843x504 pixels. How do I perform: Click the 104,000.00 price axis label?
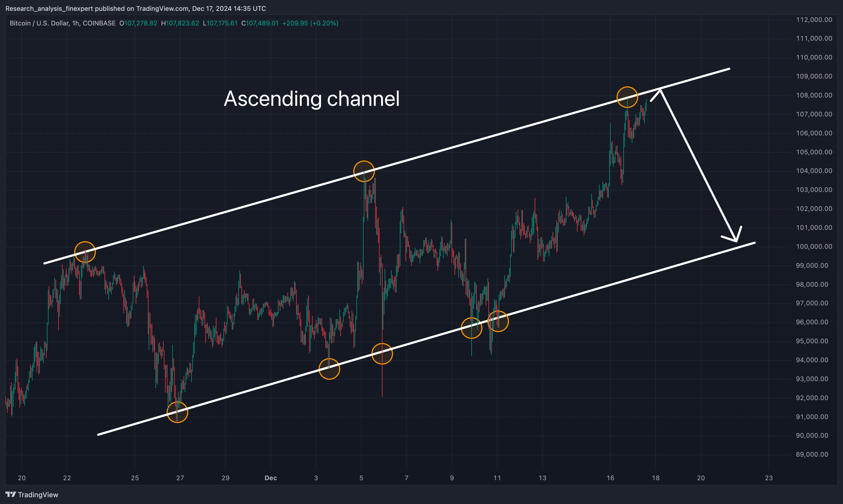click(814, 171)
